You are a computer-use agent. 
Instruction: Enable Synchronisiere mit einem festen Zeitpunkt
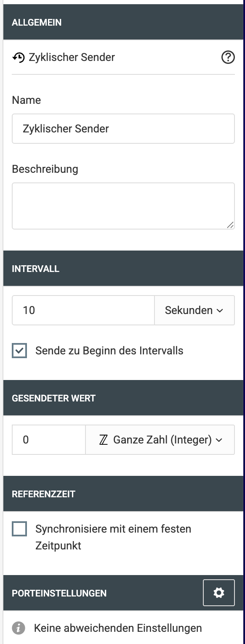19,529
